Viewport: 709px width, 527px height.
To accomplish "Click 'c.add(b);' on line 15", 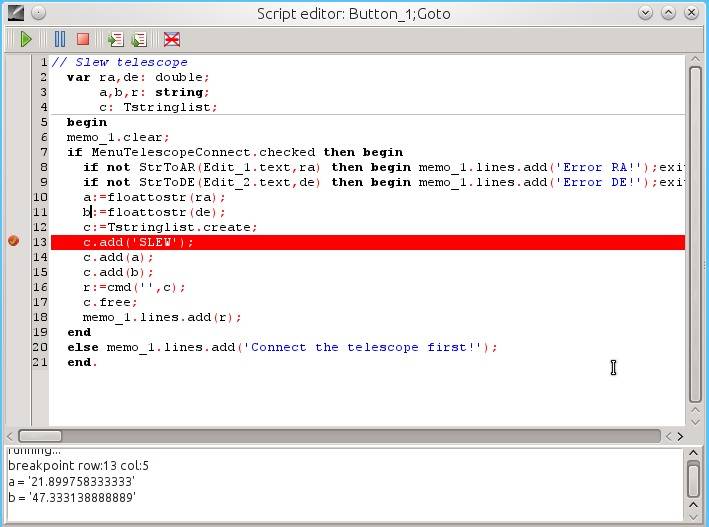I will (118, 272).
